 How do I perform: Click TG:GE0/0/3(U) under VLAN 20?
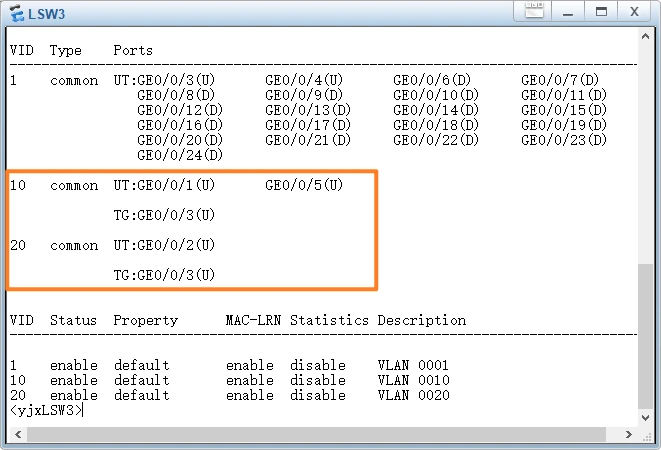point(164,275)
